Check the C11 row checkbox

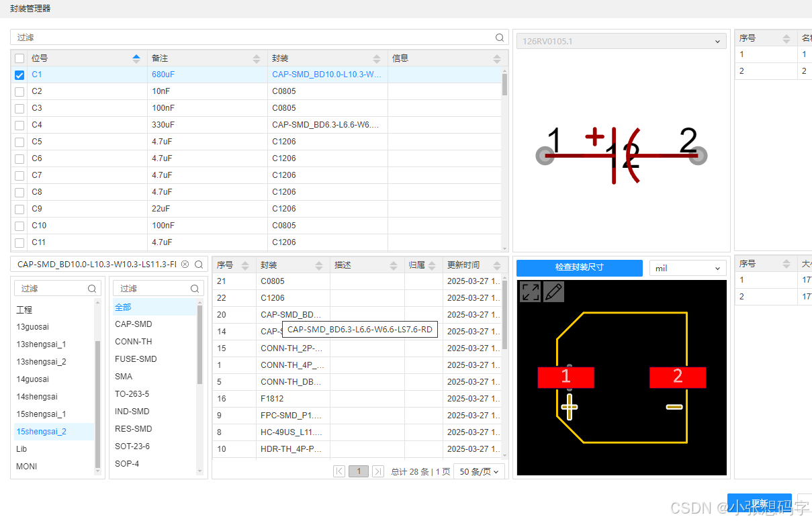19,243
